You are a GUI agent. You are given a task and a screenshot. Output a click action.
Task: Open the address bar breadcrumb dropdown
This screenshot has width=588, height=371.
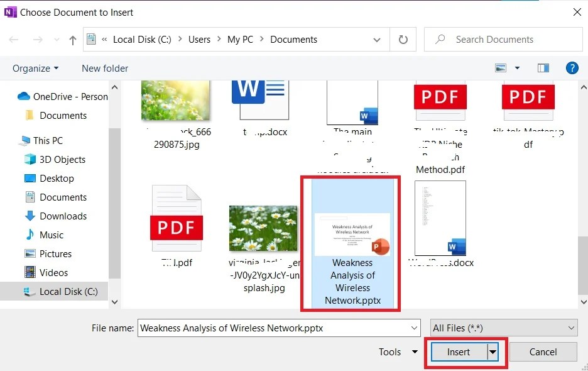[x=376, y=40]
